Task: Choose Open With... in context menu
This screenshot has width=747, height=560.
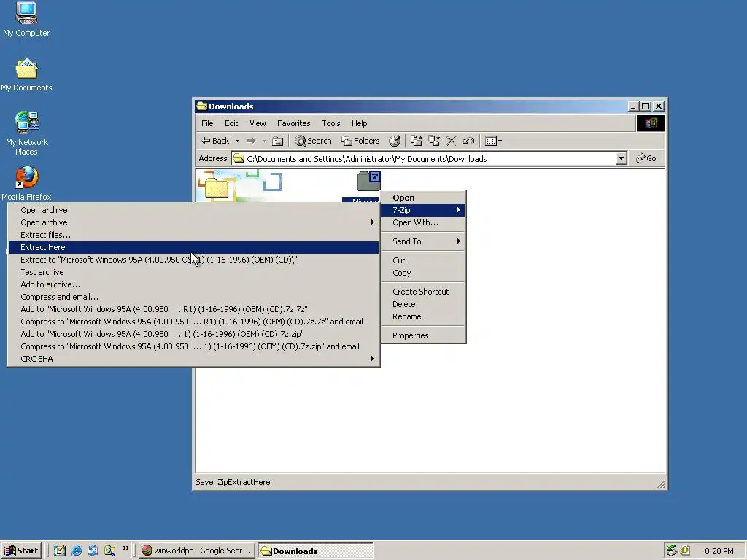Action: [x=423, y=222]
